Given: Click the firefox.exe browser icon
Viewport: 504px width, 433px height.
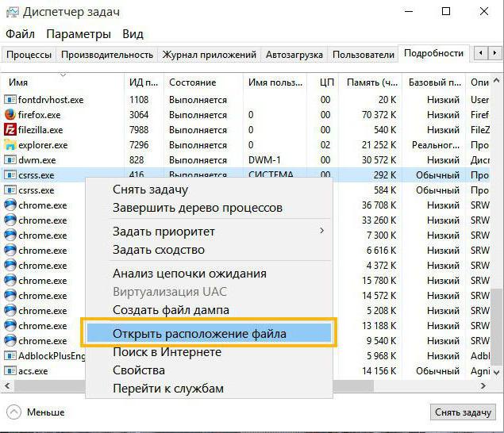Looking at the screenshot, I should point(10,115).
